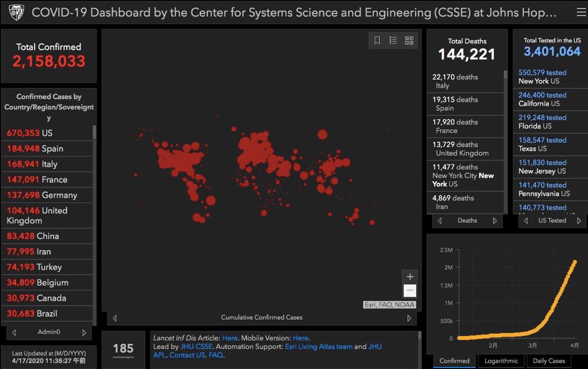Open Esri Living Atlas team link
The width and height of the screenshot is (588, 369).
tap(319, 347)
